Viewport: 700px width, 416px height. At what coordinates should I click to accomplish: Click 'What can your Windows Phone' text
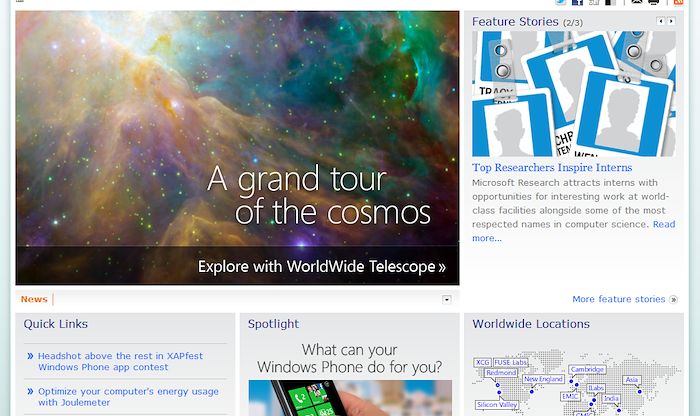[350, 358]
